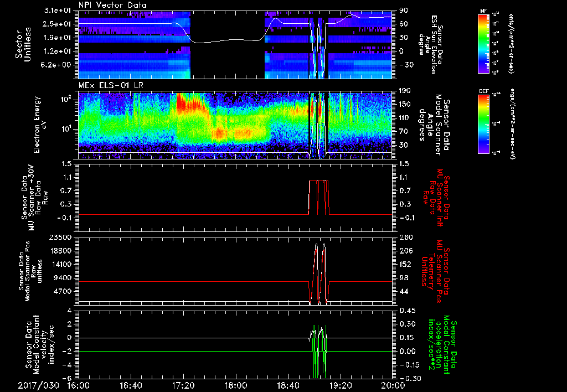Select the green Model Constant acceleration label
567x392 pixels.
coord(442,345)
